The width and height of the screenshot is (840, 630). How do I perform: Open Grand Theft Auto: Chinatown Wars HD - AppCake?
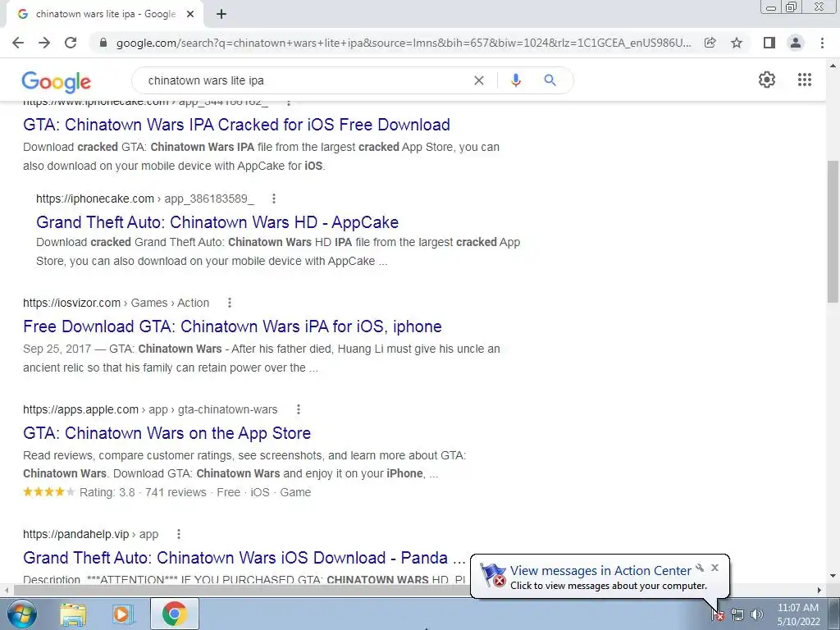point(217,221)
